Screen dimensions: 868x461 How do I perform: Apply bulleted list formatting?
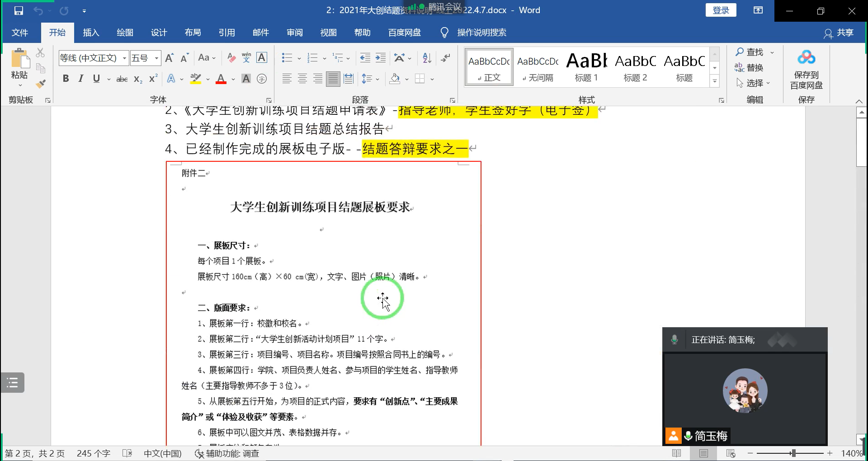click(287, 58)
